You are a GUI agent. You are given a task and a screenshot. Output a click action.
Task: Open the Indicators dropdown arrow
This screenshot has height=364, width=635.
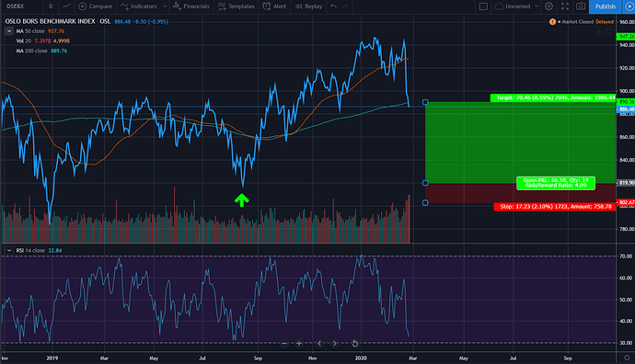coord(165,6)
